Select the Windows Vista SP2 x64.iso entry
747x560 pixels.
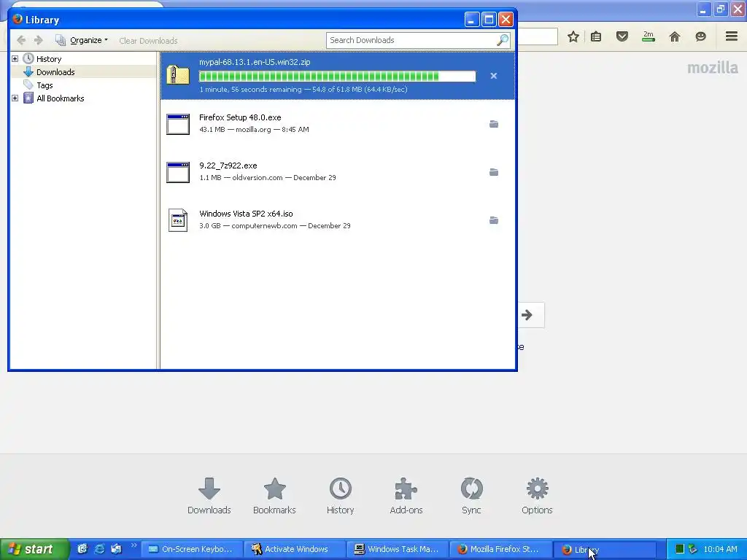pos(337,220)
